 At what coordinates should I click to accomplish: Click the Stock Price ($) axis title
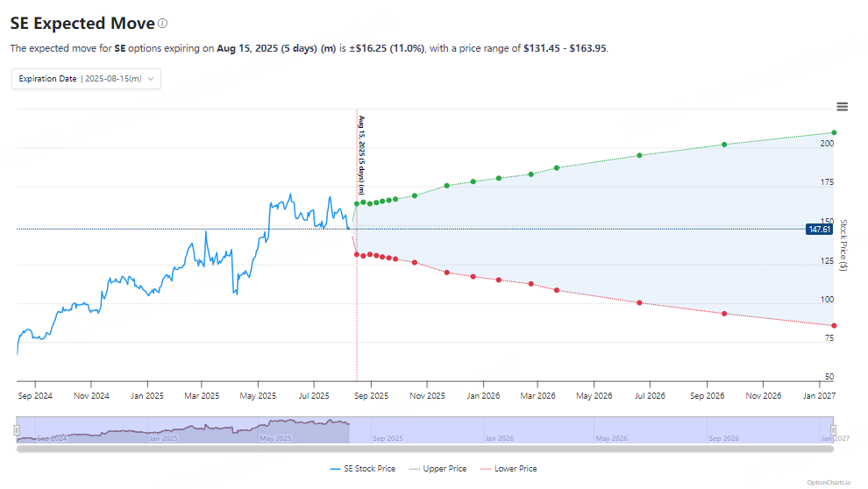point(843,245)
